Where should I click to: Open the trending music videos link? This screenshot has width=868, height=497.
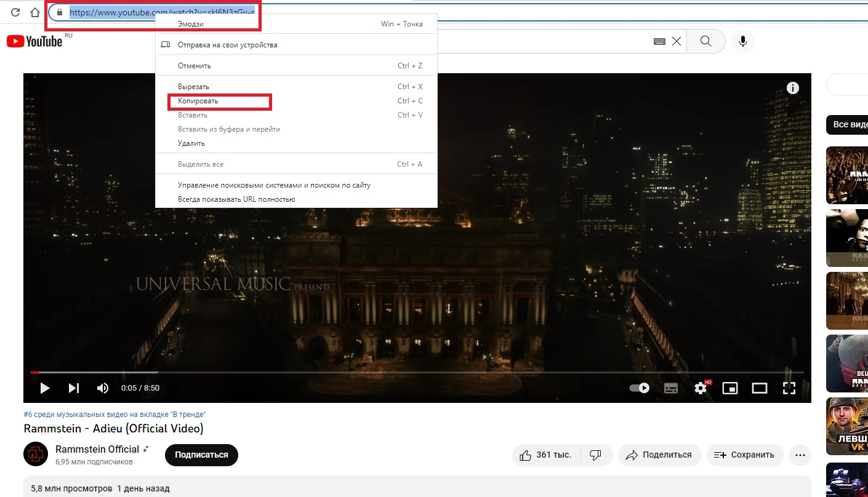[x=115, y=415]
